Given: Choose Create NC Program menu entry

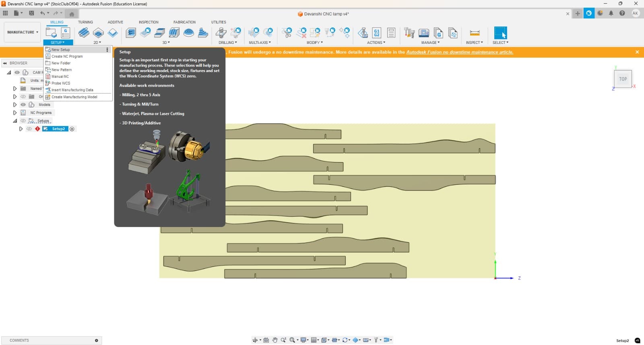Looking at the screenshot, I should tap(77, 56).
